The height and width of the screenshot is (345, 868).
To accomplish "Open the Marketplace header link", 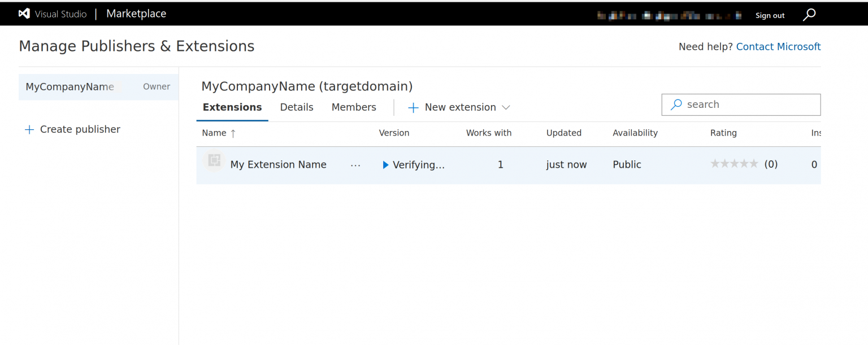I will point(136,14).
